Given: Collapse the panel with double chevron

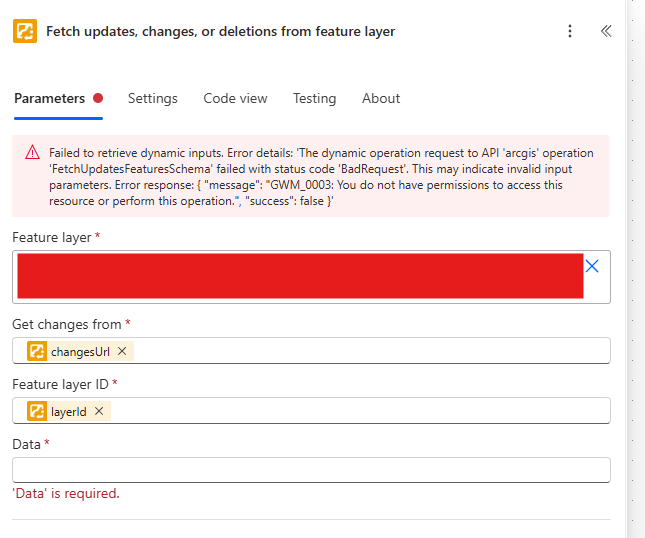Looking at the screenshot, I should click(x=606, y=31).
